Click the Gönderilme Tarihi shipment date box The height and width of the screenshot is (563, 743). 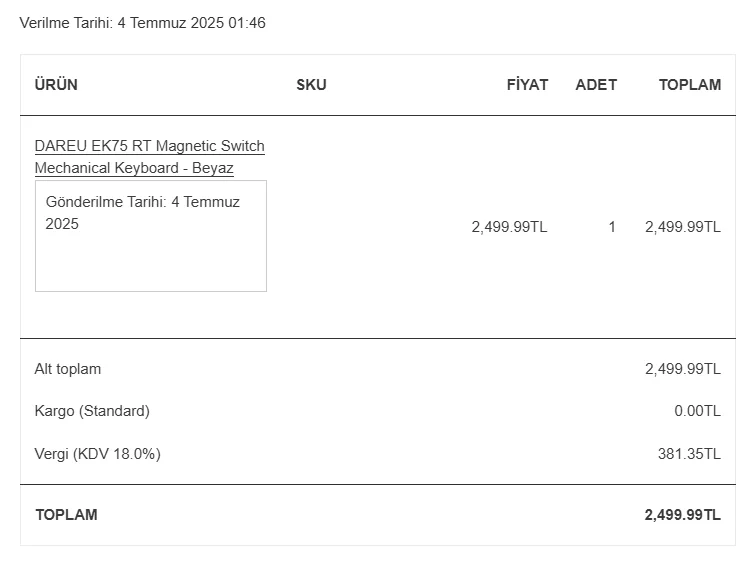[150, 236]
